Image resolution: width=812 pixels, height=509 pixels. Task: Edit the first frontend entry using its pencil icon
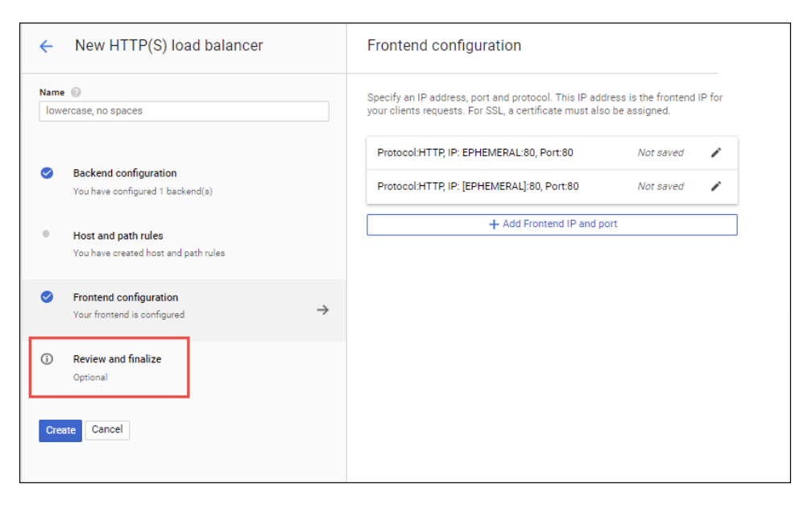coord(715,153)
